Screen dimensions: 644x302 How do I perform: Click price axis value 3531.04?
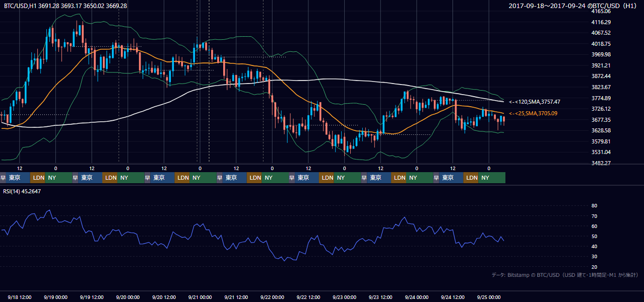[x=601, y=152]
